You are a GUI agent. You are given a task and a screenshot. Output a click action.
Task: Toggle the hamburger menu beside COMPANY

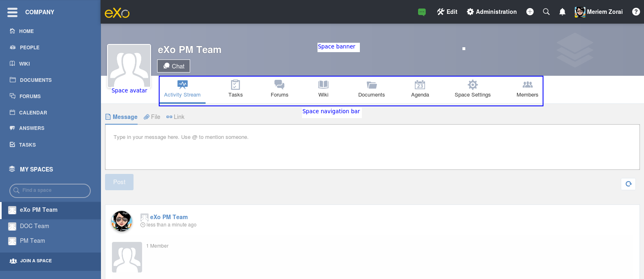tap(13, 12)
